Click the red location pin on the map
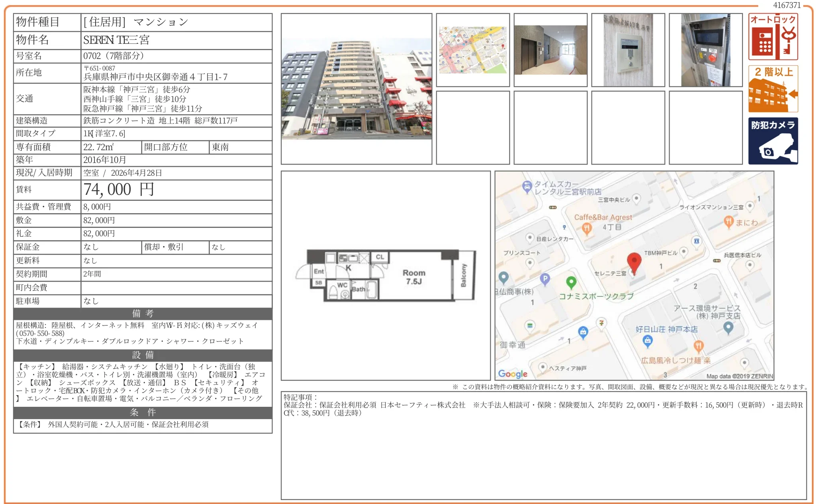 (634, 262)
